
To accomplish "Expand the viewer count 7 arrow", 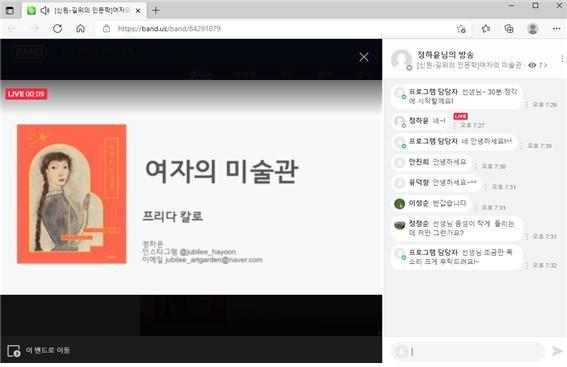I will click(545, 65).
